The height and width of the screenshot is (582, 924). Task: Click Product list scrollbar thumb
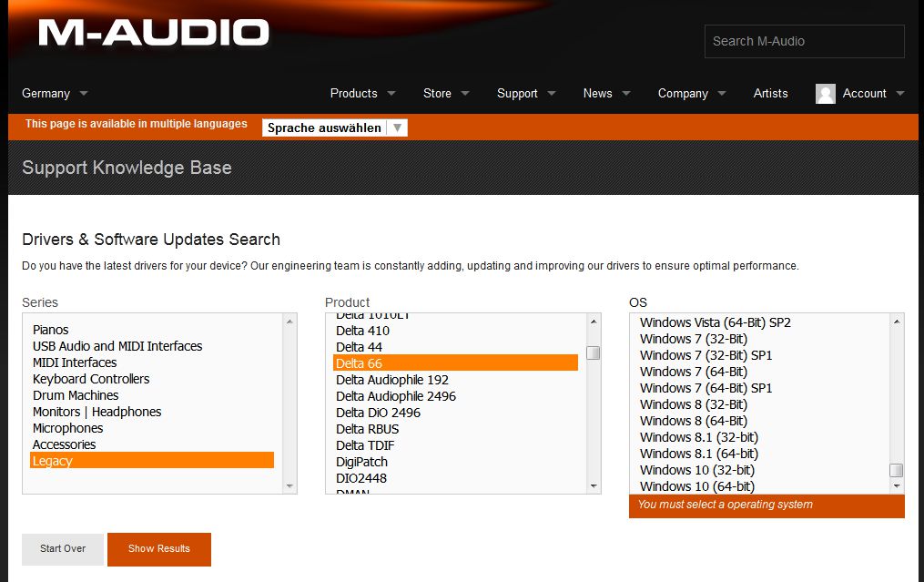click(x=594, y=352)
